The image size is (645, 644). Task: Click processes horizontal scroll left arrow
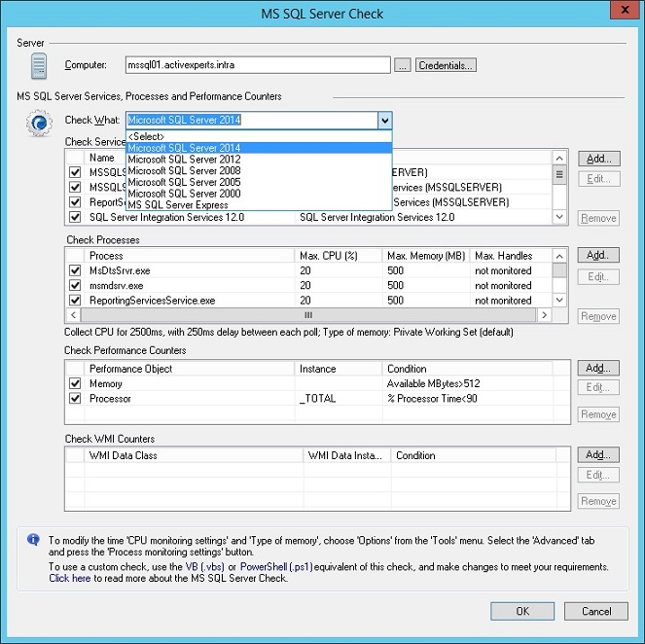pyautogui.click(x=73, y=315)
